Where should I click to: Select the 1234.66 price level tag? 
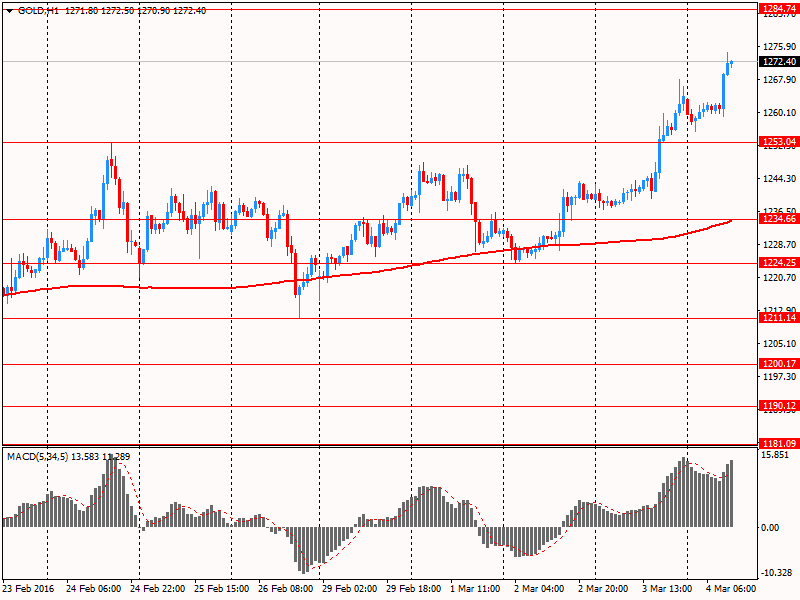pos(777,219)
